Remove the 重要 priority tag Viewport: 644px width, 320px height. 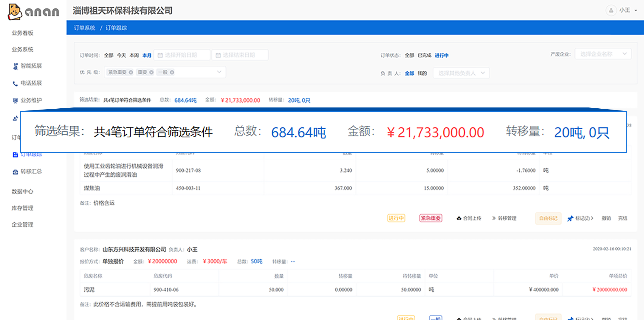(151, 72)
